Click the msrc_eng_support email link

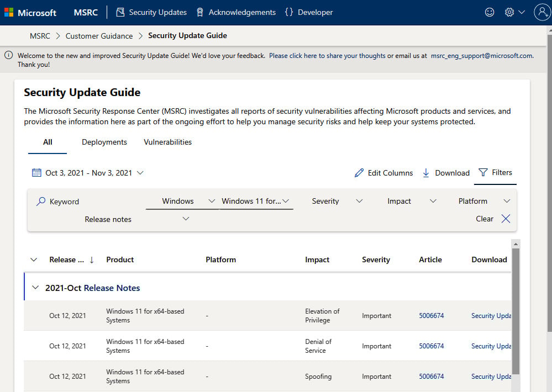pos(482,56)
